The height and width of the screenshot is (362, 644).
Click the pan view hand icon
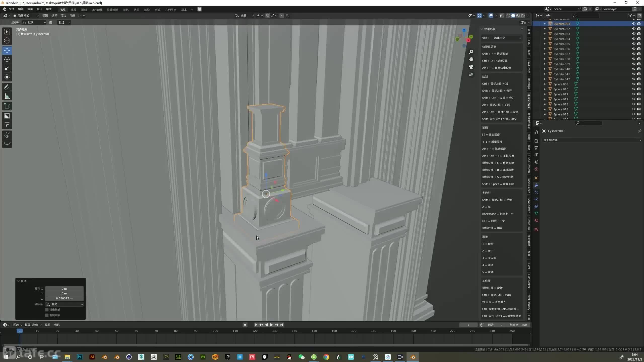coord(471,59)
